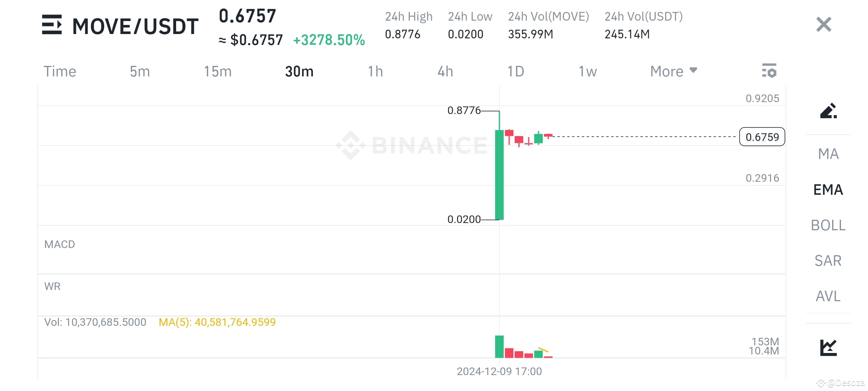Click the 0.6759 price label

(762, 137)
